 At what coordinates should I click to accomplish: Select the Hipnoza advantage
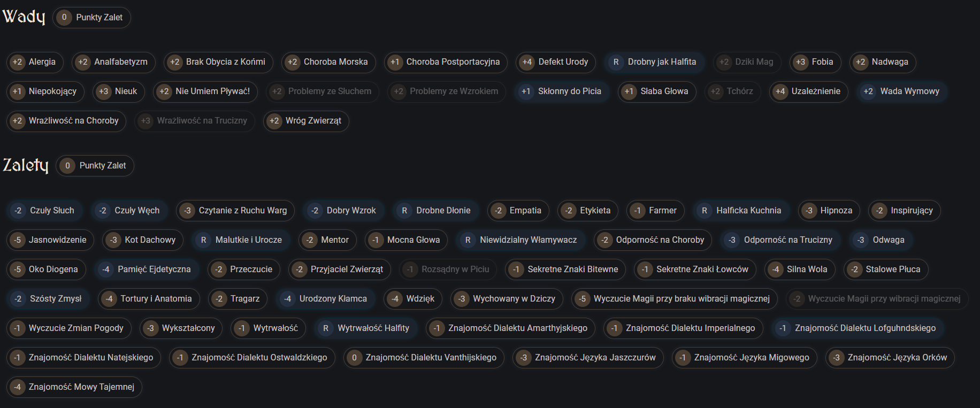(x=829, y=211)
